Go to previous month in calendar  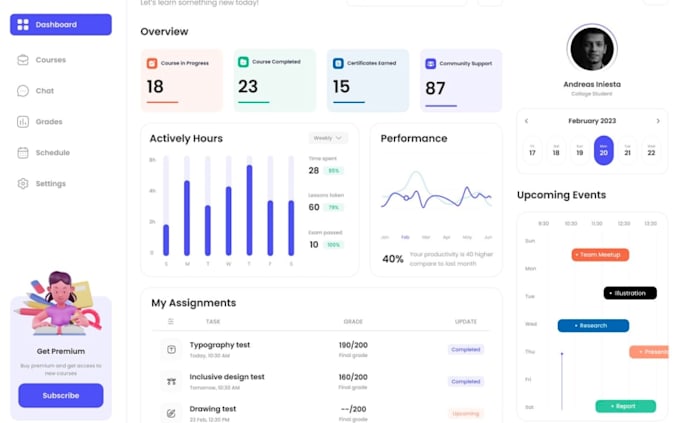(x=526, y=121)
